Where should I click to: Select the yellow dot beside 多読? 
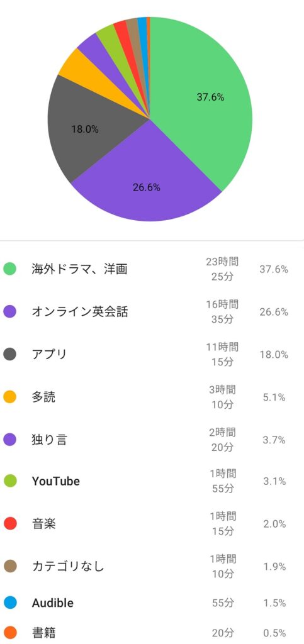(10, 397)
